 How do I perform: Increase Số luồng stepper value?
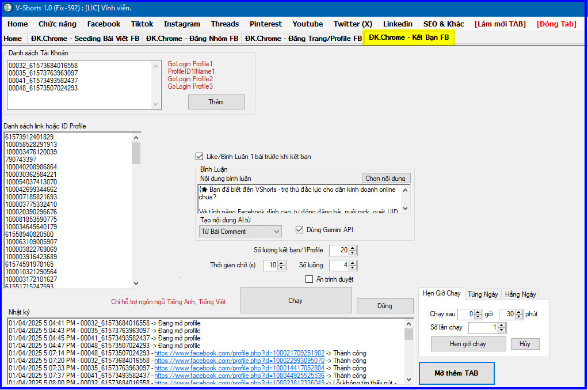coord(353,263)
